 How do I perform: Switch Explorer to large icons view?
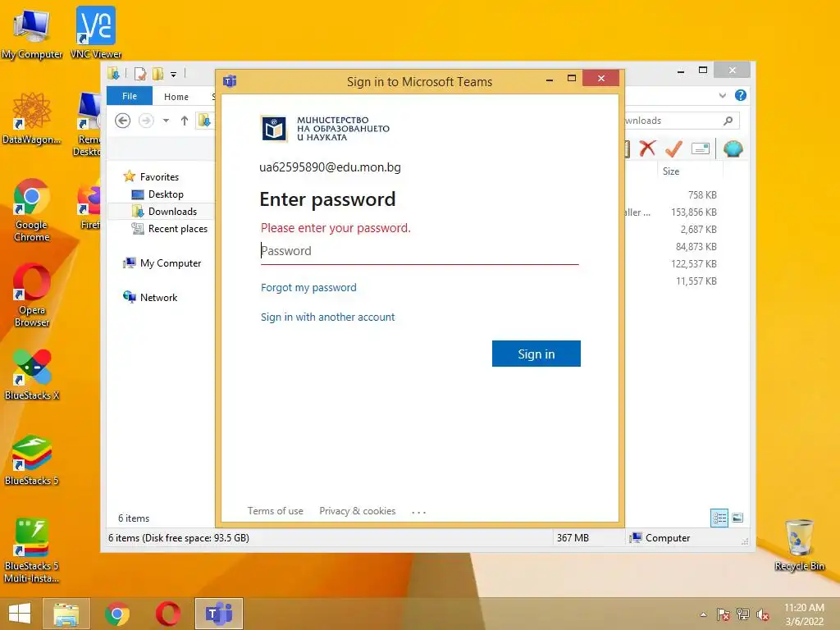click(x=737, y=518)
